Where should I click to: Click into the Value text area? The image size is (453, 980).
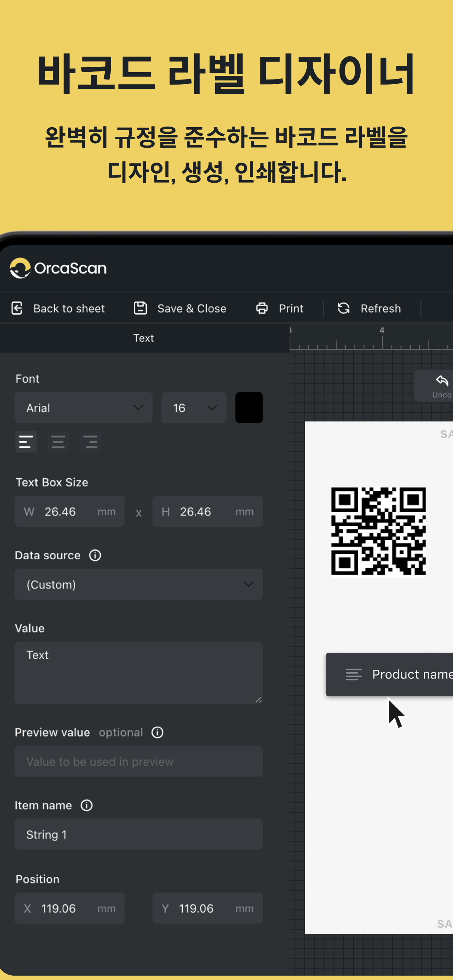tap(139, 673)
